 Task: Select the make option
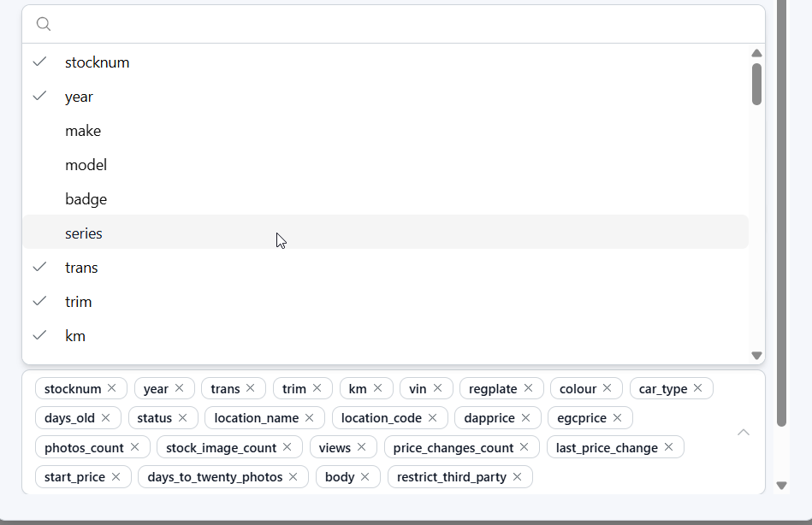click(83, 131)
